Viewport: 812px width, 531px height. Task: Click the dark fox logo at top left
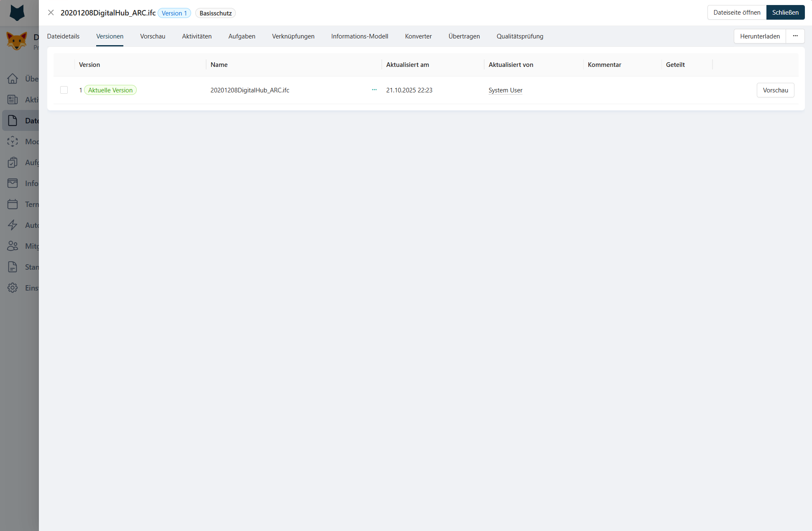click(17, 13)
